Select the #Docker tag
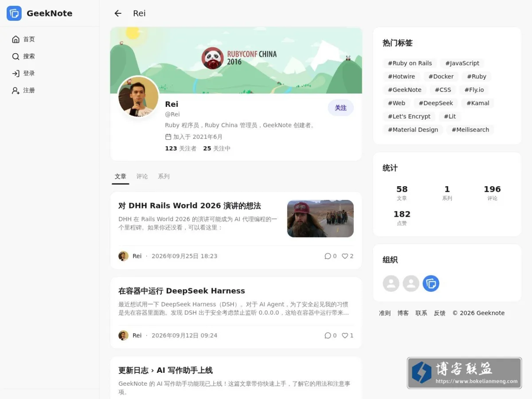 coord(441,76)
